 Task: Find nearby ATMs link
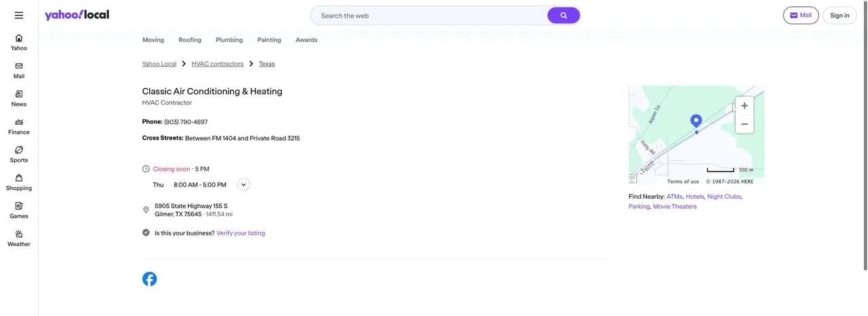(674, 197)
